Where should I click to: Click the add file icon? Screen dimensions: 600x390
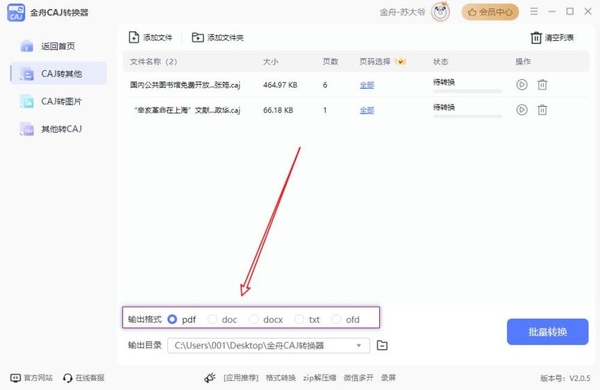[x=134, y=37]
